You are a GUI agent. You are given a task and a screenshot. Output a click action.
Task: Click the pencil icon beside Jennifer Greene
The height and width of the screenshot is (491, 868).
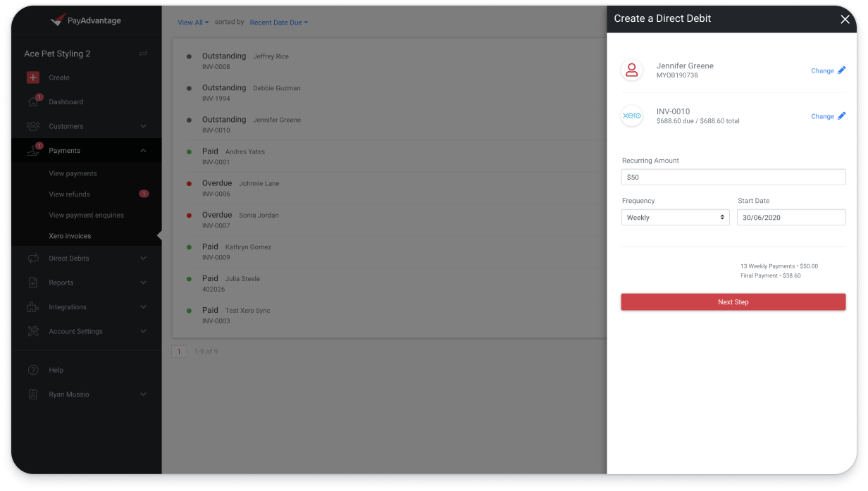tap(841, 70)
